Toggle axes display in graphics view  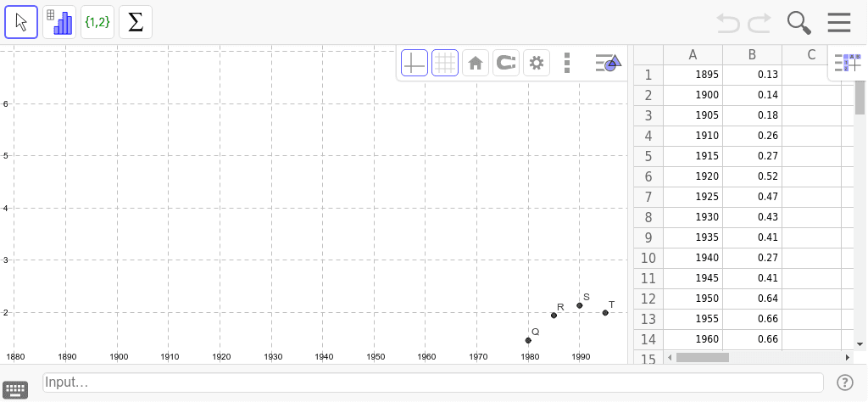point(415,63)
